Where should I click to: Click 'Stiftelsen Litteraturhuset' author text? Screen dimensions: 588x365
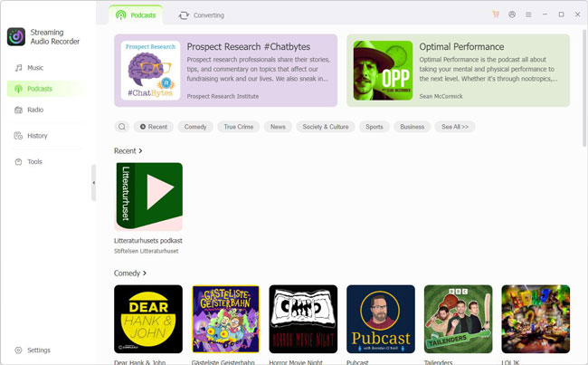pos(147,251)
